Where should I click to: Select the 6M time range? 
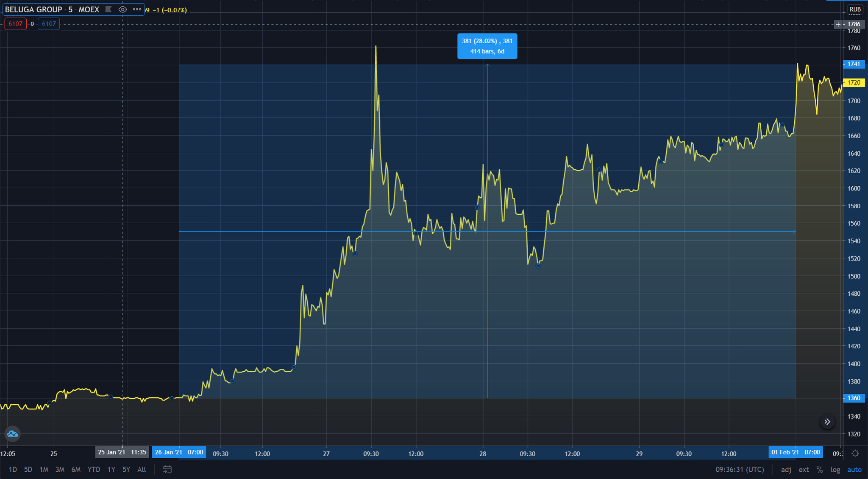[76, 469]
